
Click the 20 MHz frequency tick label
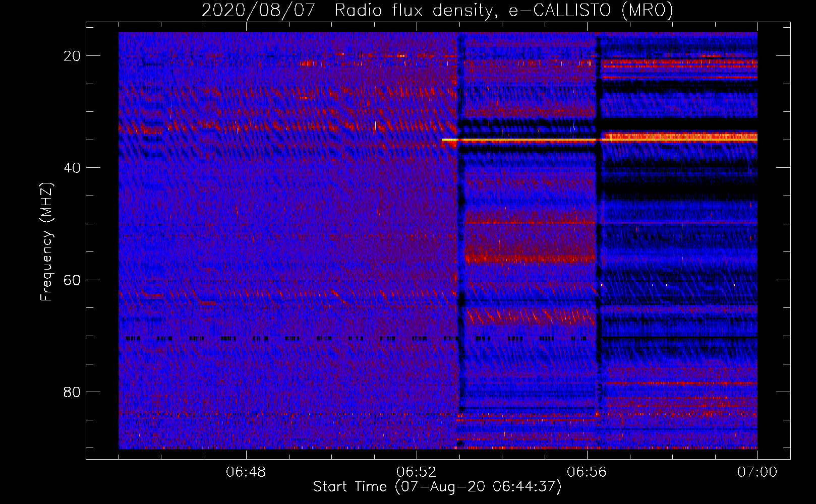(72, 56)
